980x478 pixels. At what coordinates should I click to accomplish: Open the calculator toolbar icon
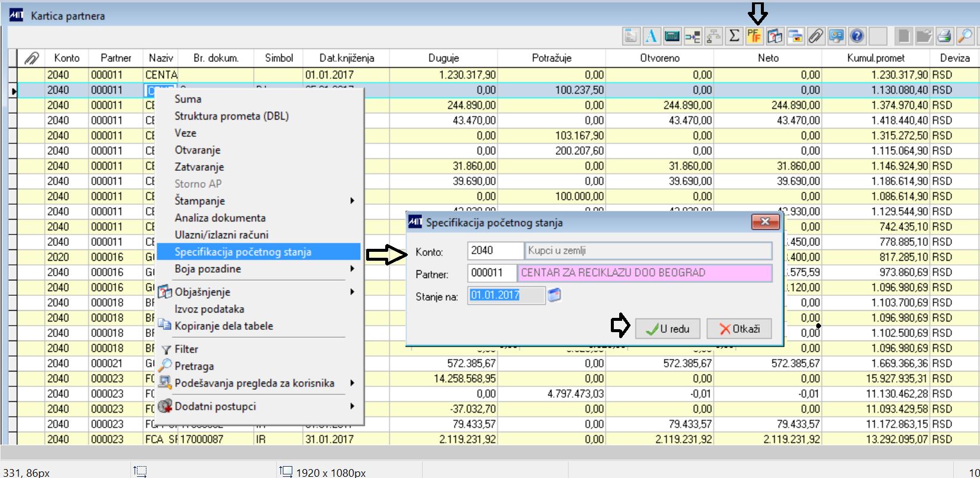672,37
